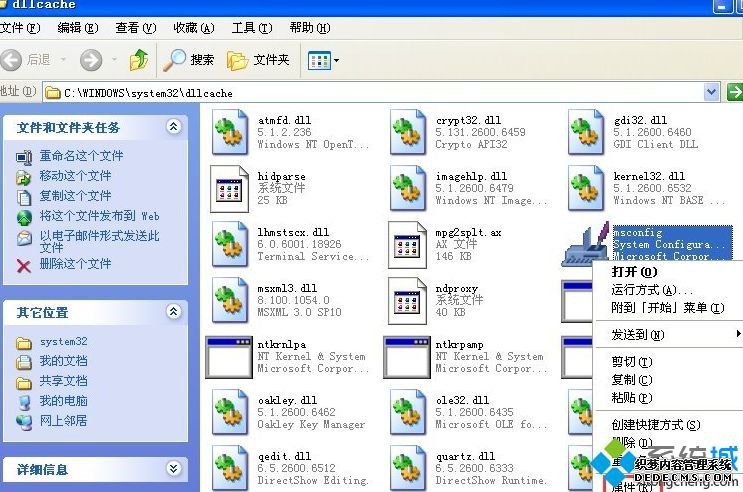
Task: Click the file name text quartz.dll
Action: point(465,456)
